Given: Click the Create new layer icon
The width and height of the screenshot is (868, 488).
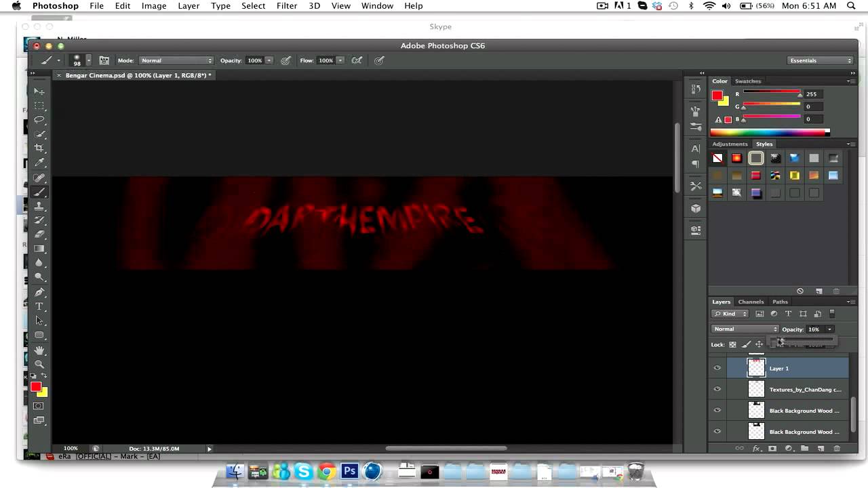Looking at the screenshot, I should point(821,449).
